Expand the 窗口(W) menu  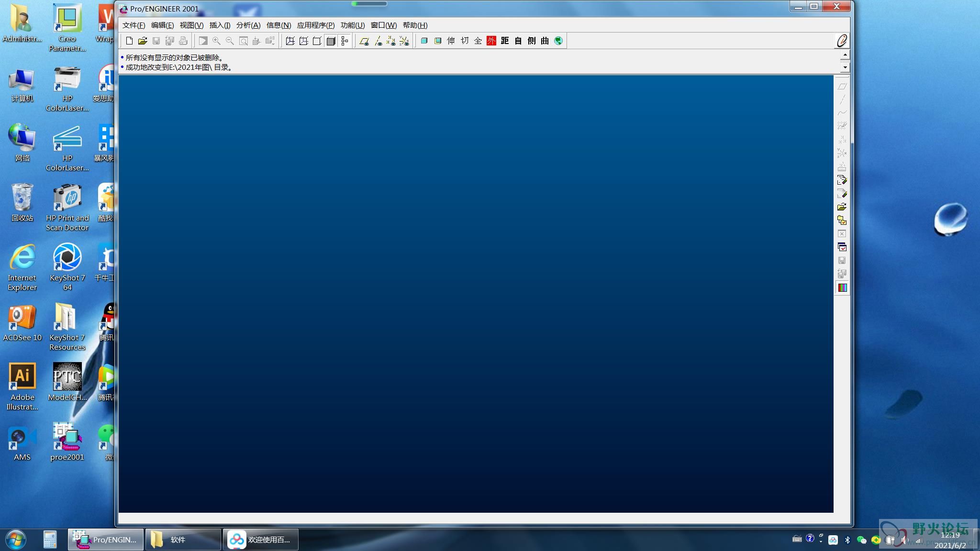[383, 25]
